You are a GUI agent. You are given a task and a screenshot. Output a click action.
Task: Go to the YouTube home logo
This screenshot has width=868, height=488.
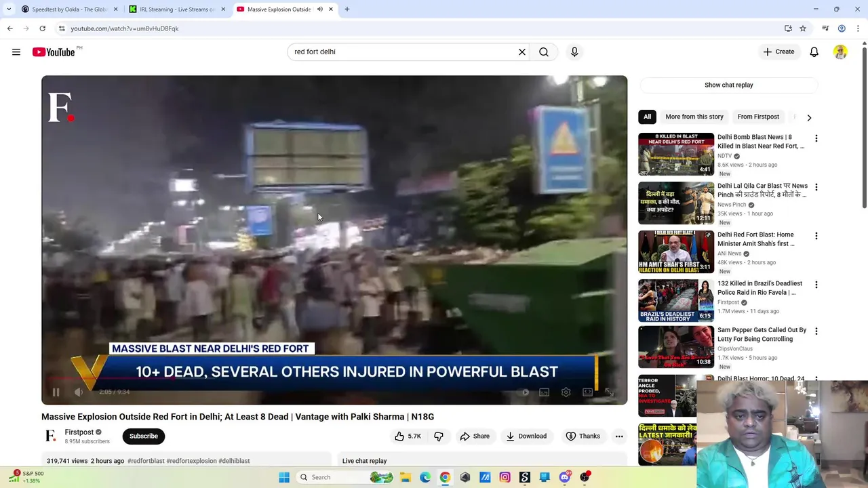click(54, 52)
